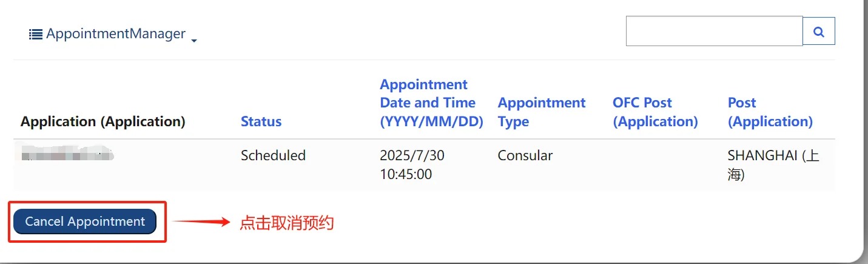Click the Consular appointment type cell
Screen dimensions: 868x264
click(525, 155)
